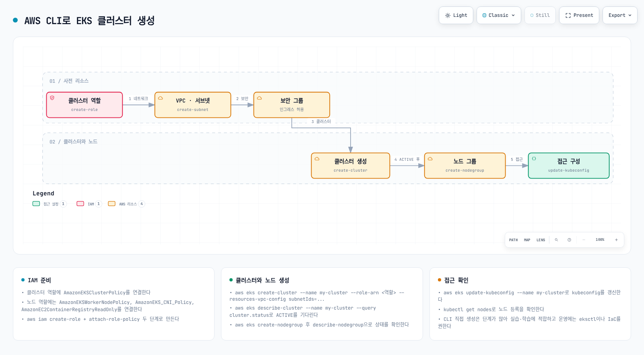This screenshot has height=355, width=644.
Task: Click the 'IAM 준비' card heading
Action: (39, 280)
